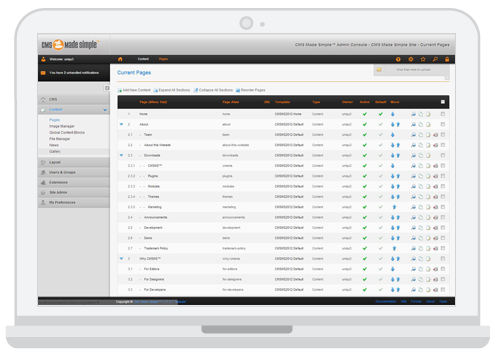Open help question-mark icon in top bar

(398, 59)
